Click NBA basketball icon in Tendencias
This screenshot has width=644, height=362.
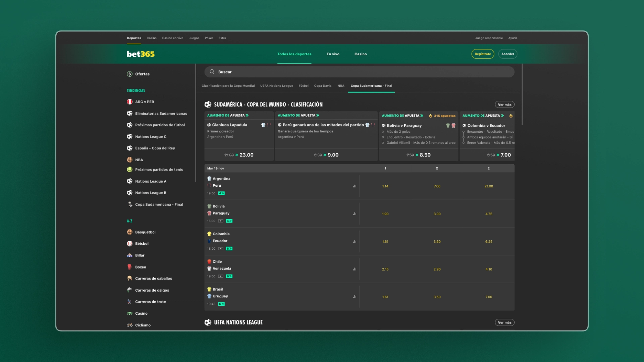129,160
